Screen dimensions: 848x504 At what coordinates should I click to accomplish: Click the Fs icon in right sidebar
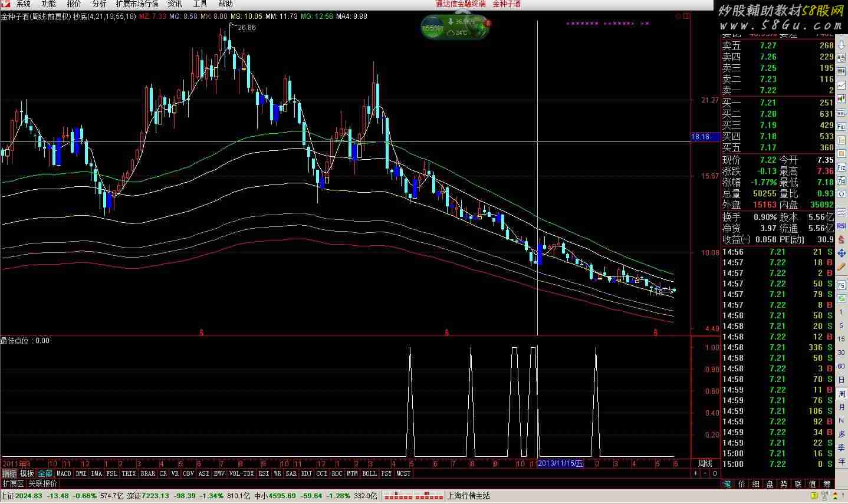[x=842, y=285]
